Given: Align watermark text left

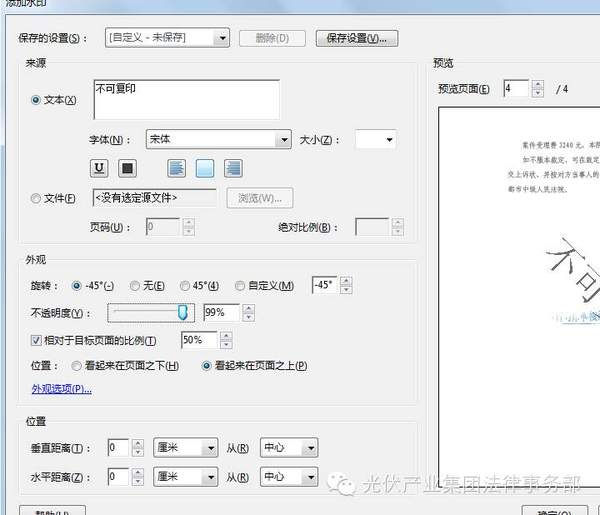Looking at the screenshot, I should (x=176, y=168).
